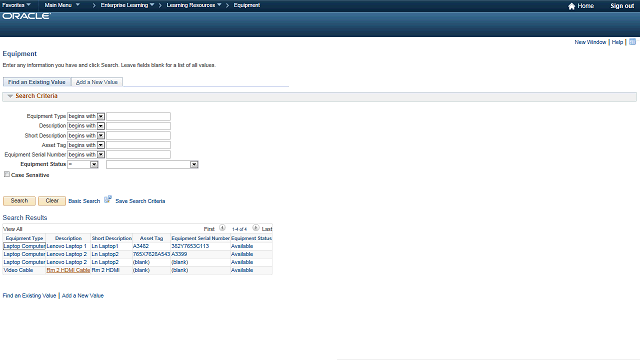The height and width of the screenshot is (360, 640).
Task: Open Learning Resources breadcrumb menu
Action: [x=194, y=5]
